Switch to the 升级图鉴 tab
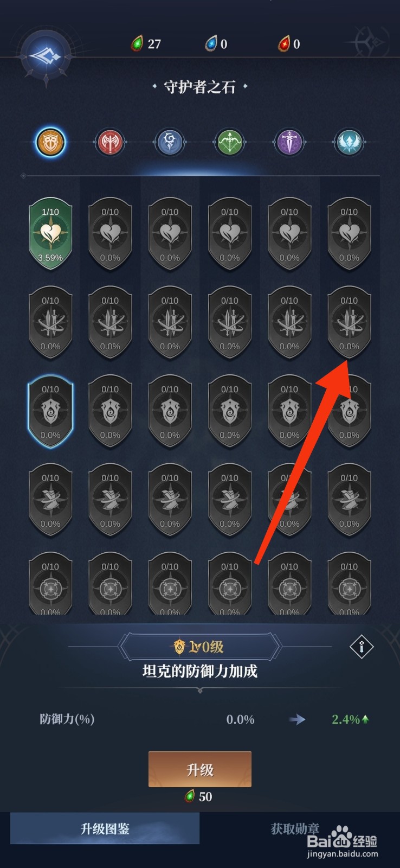 pyautogui.click(x=105, y=828)
